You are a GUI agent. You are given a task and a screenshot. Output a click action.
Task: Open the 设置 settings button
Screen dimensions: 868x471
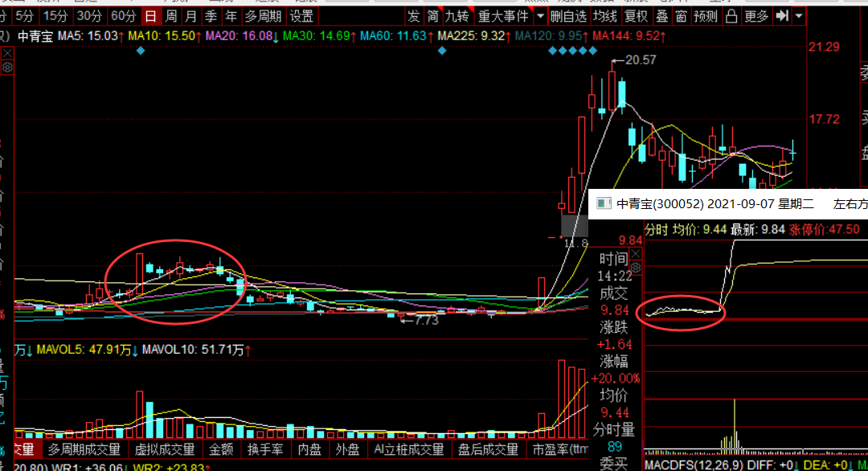point(302,16)
